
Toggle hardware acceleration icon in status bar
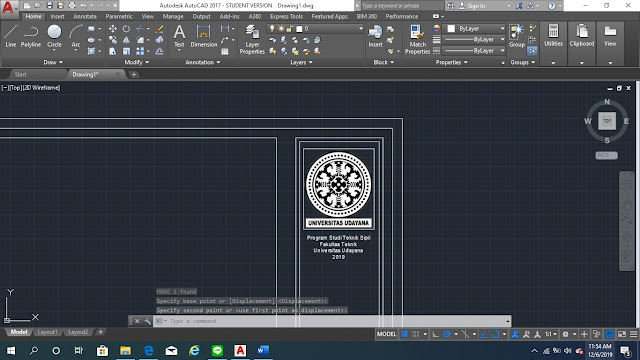(x=609, y=334)
